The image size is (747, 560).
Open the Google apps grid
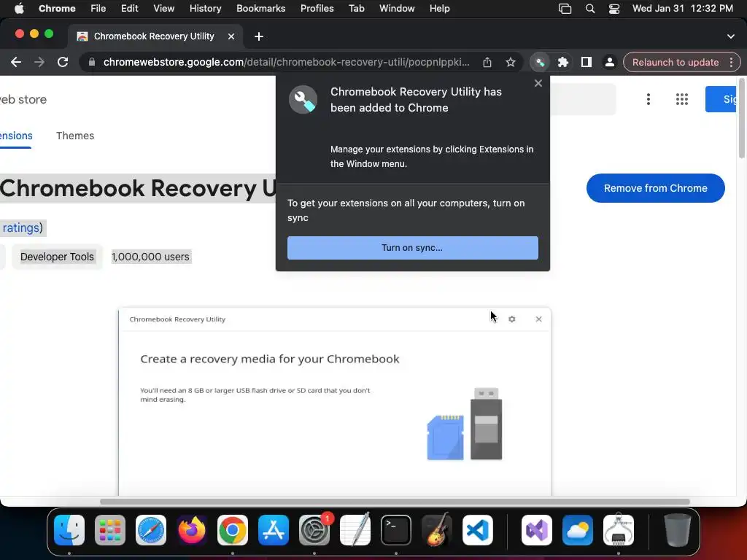point(682,99)
